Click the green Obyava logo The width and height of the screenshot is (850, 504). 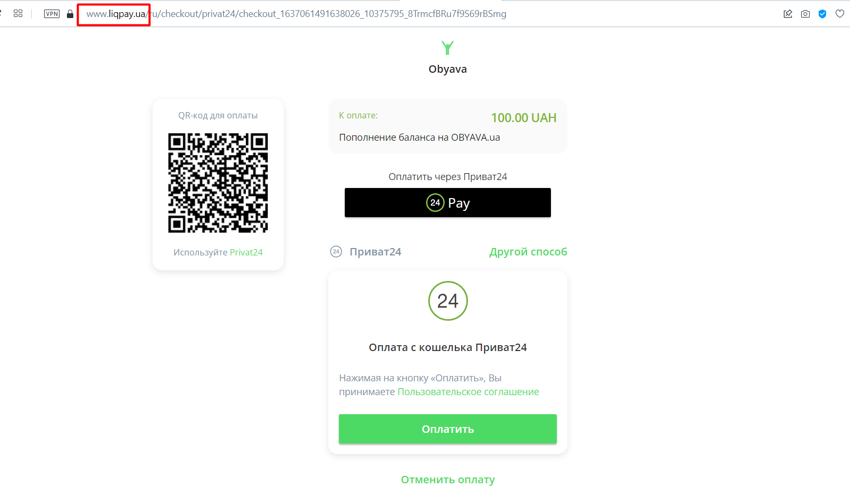click(447, 48)
